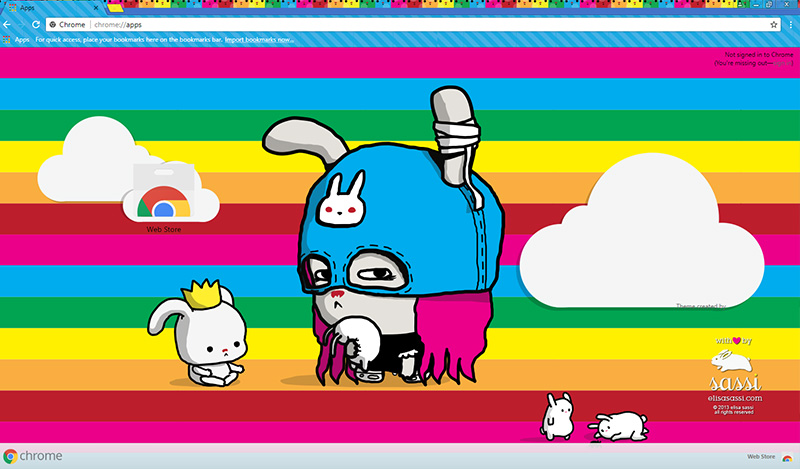The height and width of the screenshot is (469, 800).
Task: Minimize the Chrome window
Action: point(757,5)
